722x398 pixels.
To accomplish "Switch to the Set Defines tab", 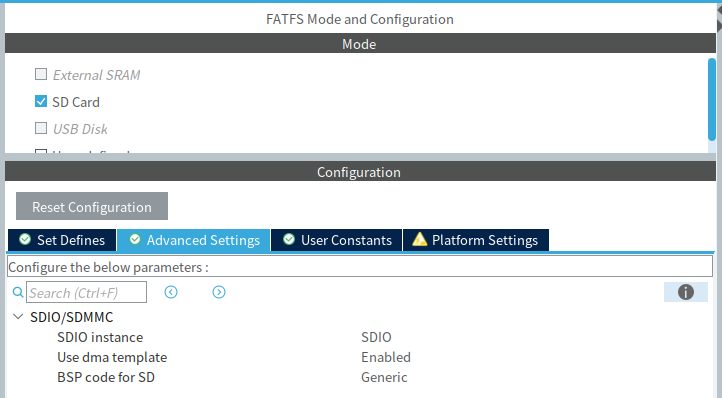I will [62, 240].
